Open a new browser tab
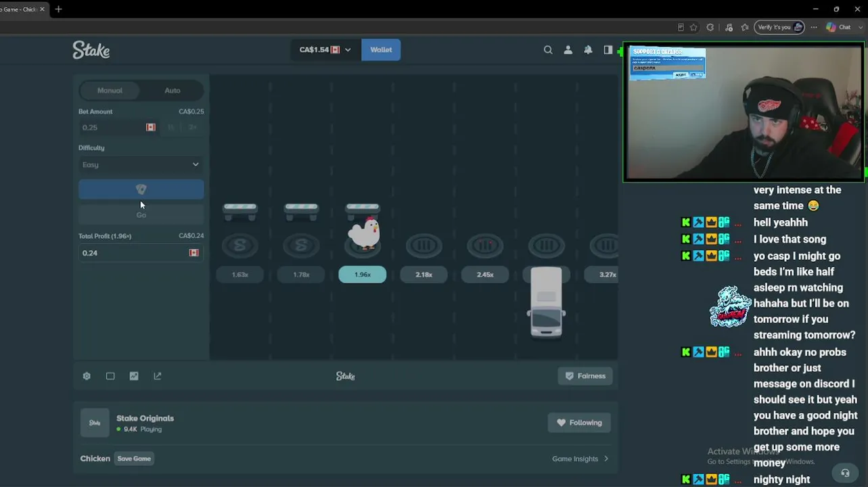 click(x=58, y=9)
